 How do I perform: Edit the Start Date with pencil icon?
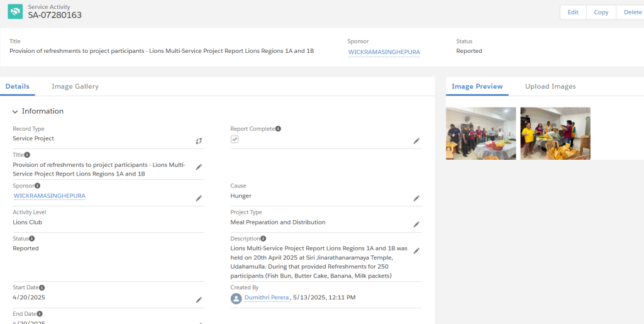(x=199, y=300)
